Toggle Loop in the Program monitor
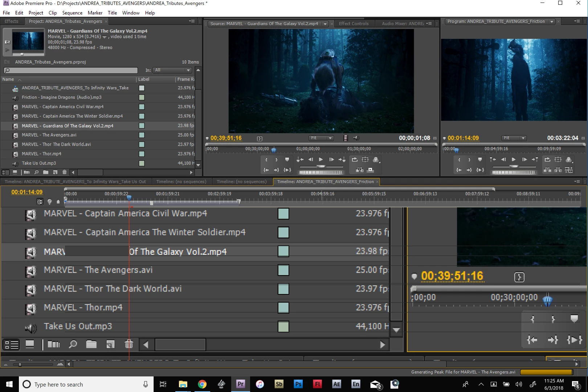Viewport: 588px width, 392px height. tap(547, 159)
